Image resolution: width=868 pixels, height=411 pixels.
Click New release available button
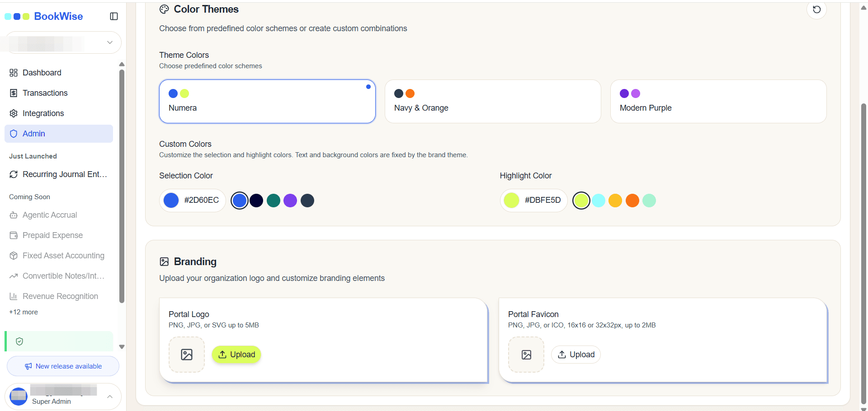pos(63,366)
